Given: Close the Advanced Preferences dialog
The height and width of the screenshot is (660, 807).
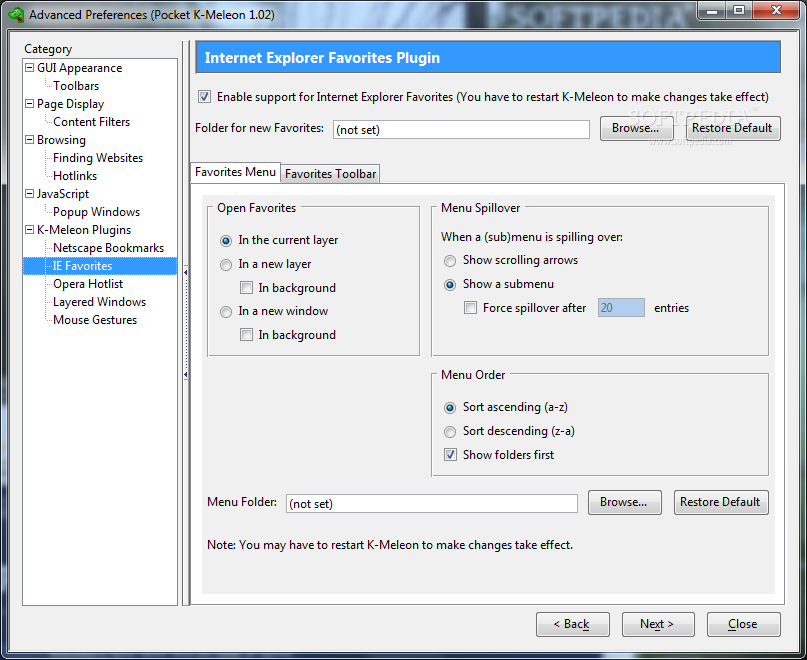Looking at the screenshot, I should tap(744, 624).
